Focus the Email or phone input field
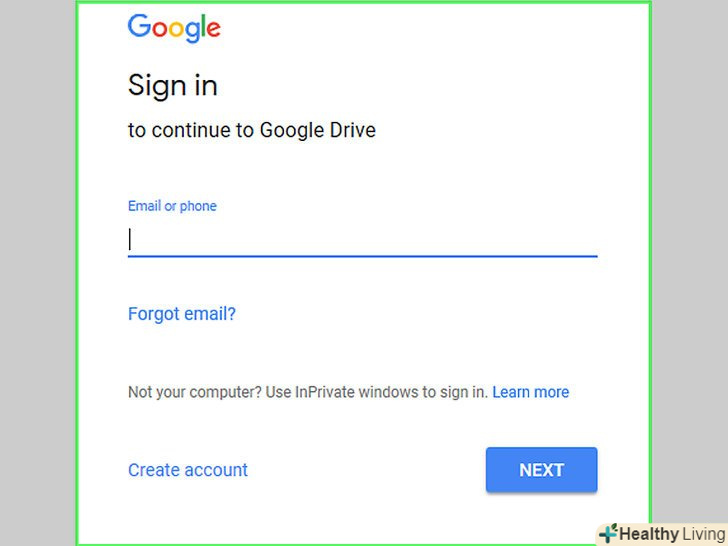This screenshot has width=728, height=546. [363, 240]
